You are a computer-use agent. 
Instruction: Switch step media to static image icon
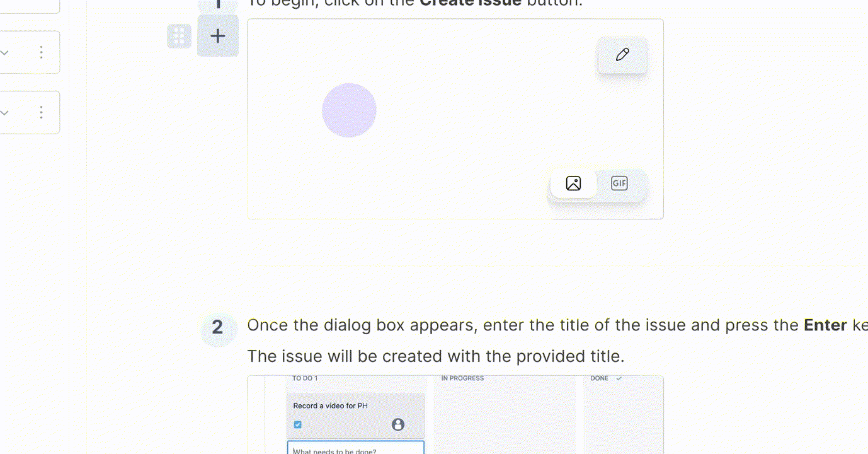573,183
